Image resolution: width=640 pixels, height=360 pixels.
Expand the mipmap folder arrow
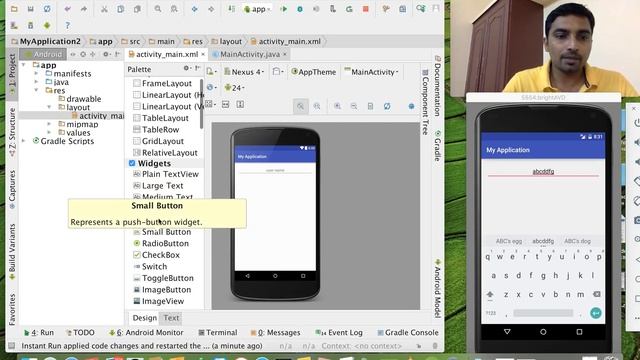(49, 124)
